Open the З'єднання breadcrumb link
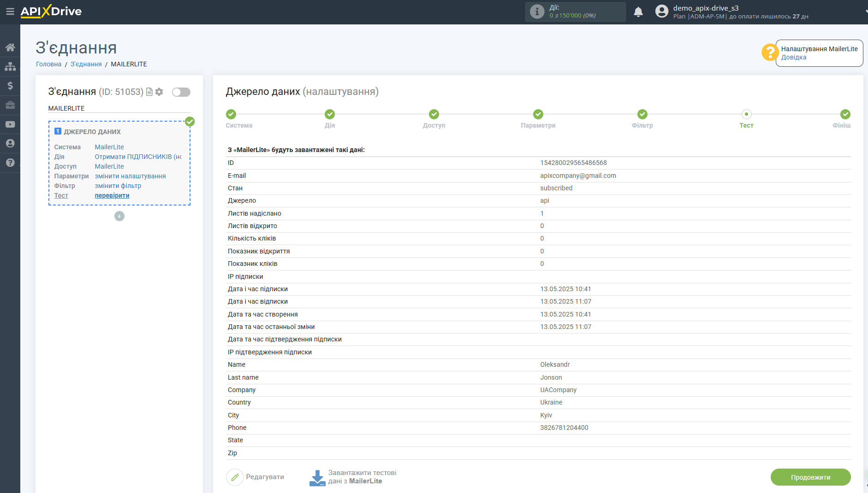 click(86, 64)
